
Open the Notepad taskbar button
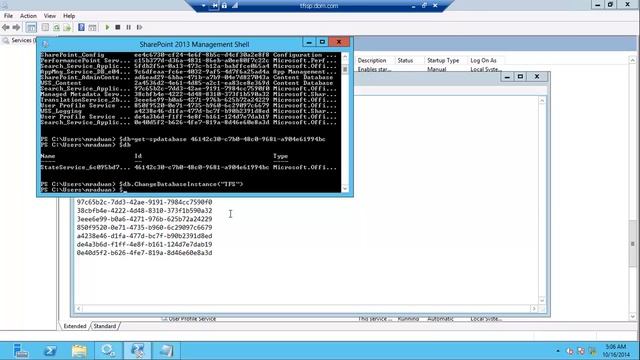point(166,351)
